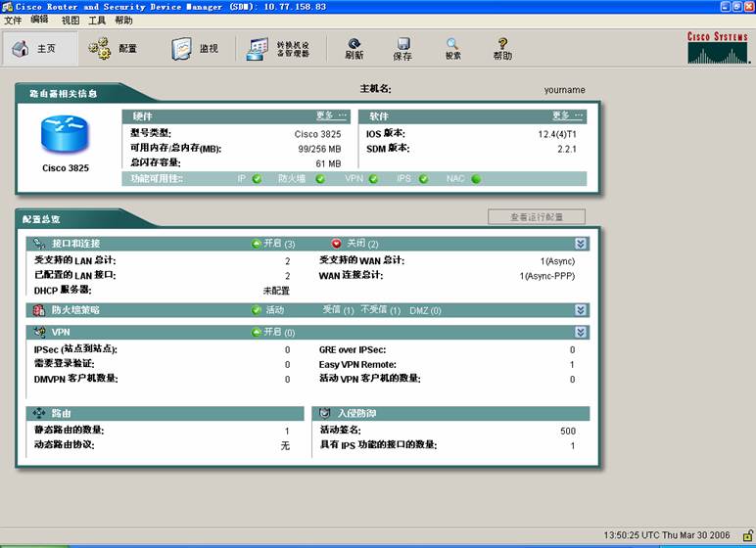
Task: Click the 接口和连接 section header icon
Action: coord(39,244)
